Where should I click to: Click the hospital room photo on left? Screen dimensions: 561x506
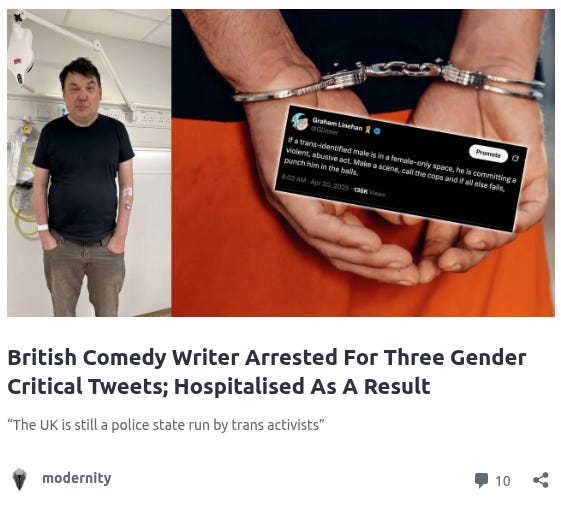point(89,163)
